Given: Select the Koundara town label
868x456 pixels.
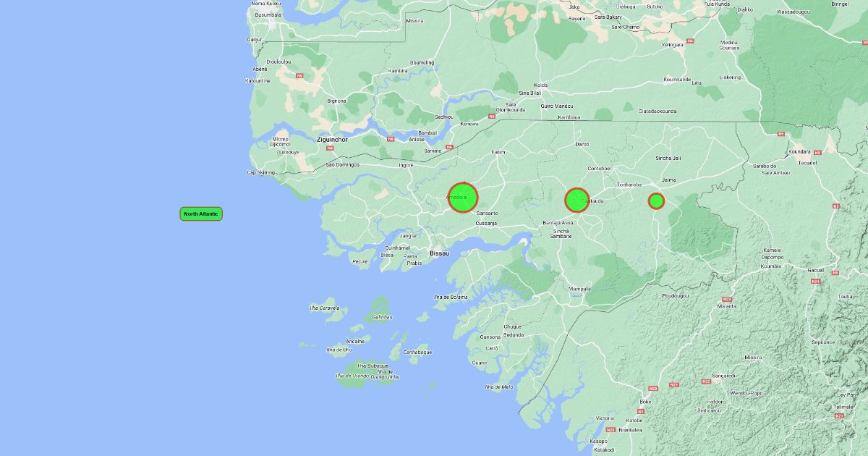Looking at the screenshot, I should tap(800, 152).
